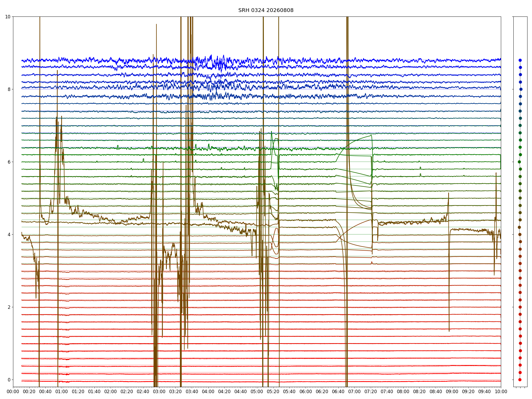Select the time axis label "03:20"
The width and height of the screenshot is (532, 399).
(x=176, y=392)
